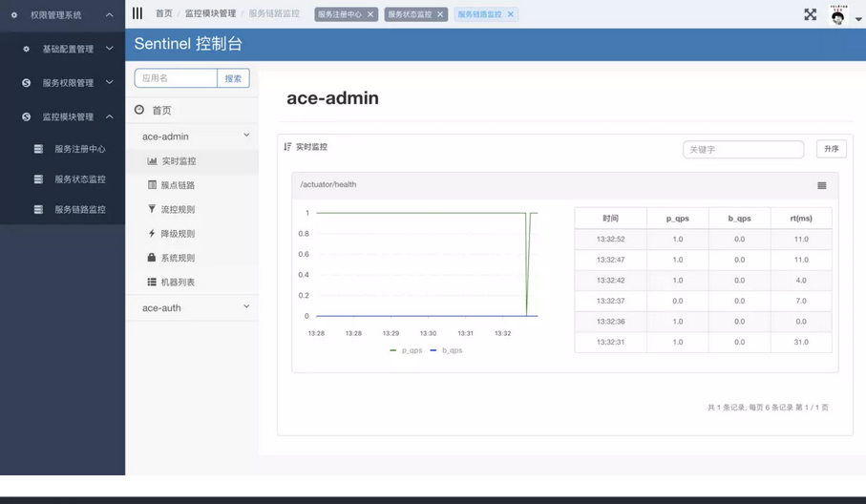Open 实时监控 under ace-admin

179,160
